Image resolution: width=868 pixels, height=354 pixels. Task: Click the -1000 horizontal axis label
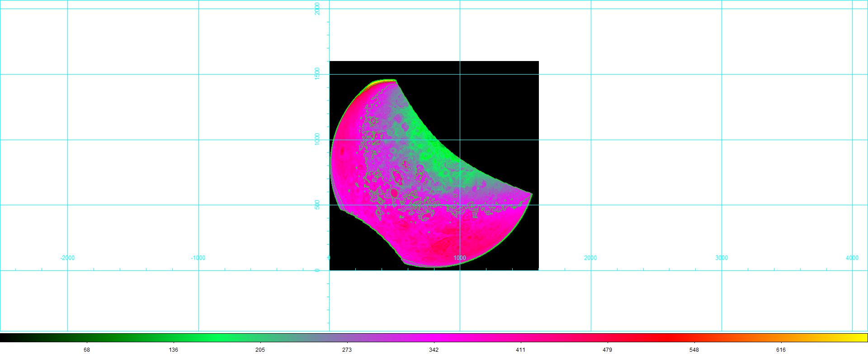[198, 258]
